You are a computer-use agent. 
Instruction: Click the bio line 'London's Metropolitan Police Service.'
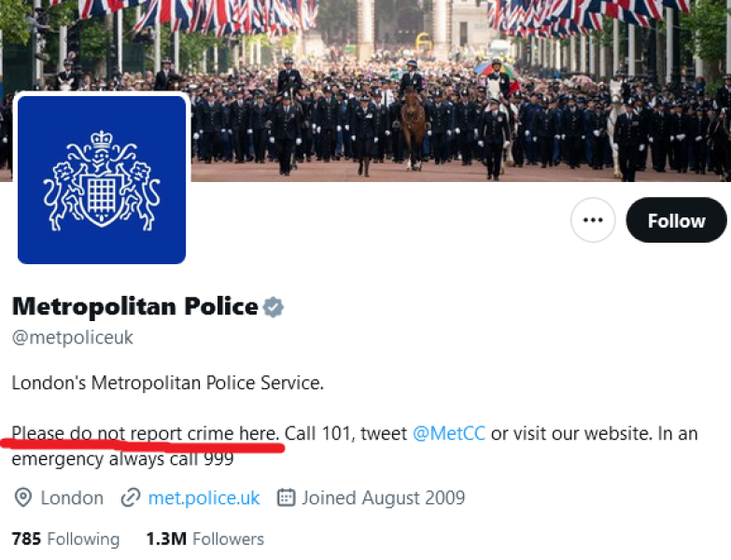(167, 383)
